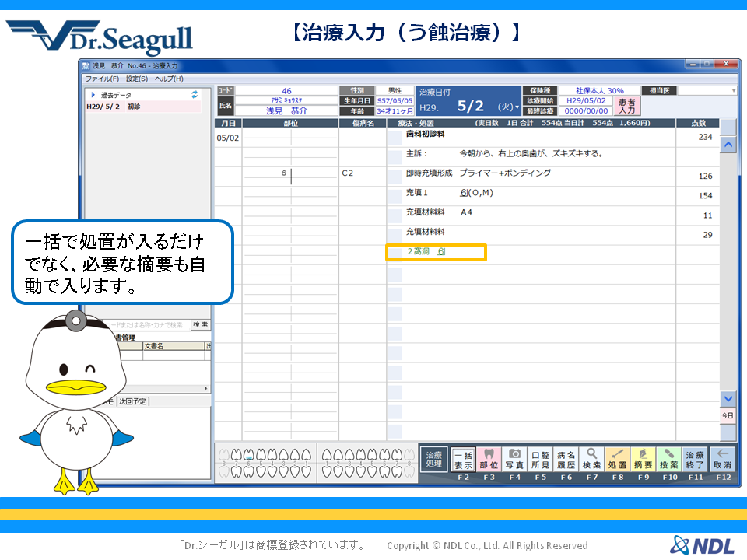
Task: Select the H29/5/2 初診 past record
Action: click(x=143, y=107)
